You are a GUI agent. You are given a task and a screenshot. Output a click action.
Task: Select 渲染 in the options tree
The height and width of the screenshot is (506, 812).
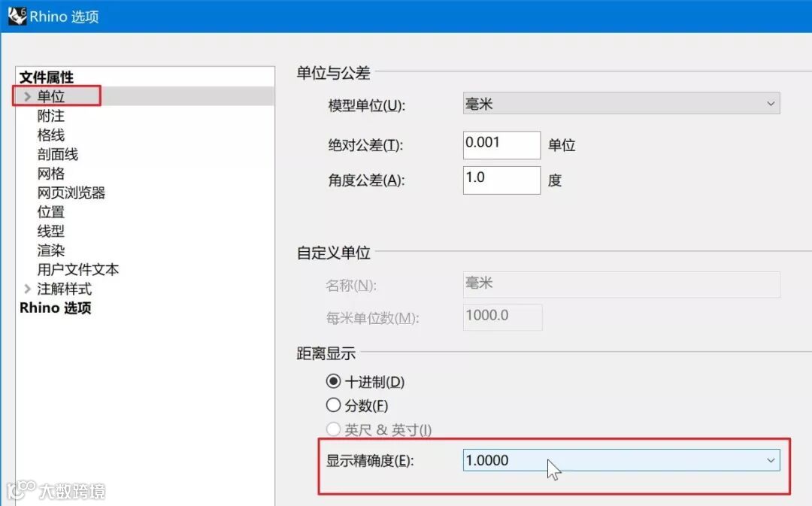[51, 250]
